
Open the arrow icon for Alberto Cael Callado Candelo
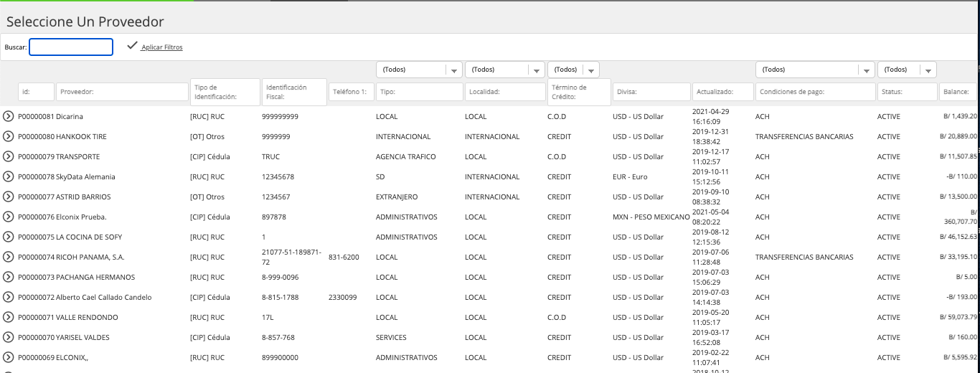8,297
